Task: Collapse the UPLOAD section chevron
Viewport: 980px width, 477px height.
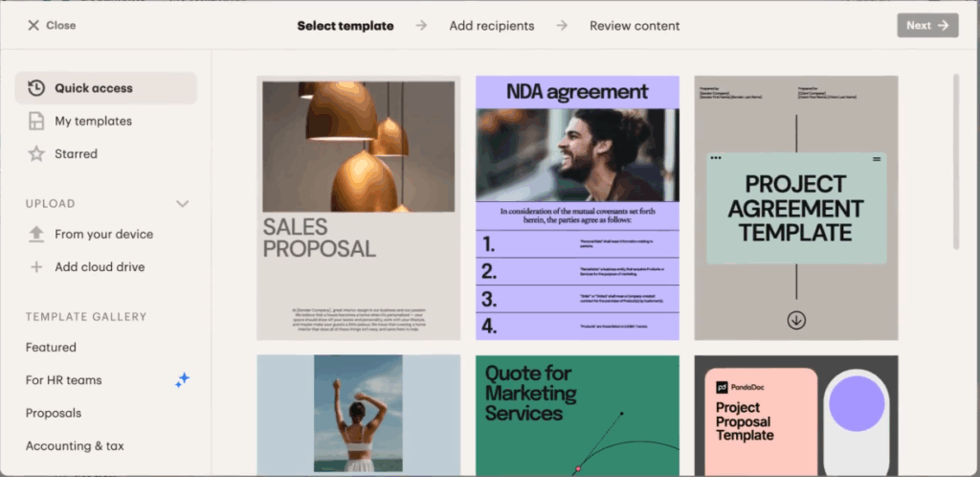Action: coord(182,204)
